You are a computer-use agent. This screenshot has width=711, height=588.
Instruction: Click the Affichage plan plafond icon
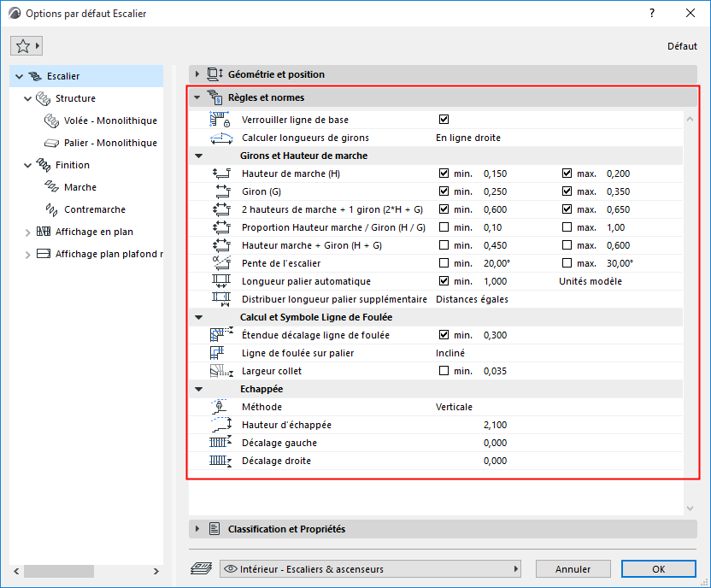(43, 254)
